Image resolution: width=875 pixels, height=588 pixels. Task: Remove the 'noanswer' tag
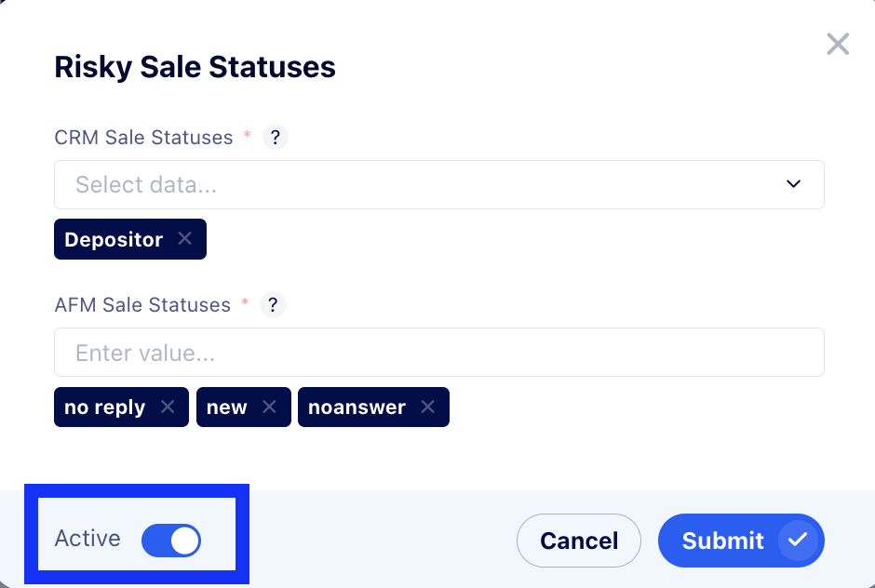tap(427, 407)
